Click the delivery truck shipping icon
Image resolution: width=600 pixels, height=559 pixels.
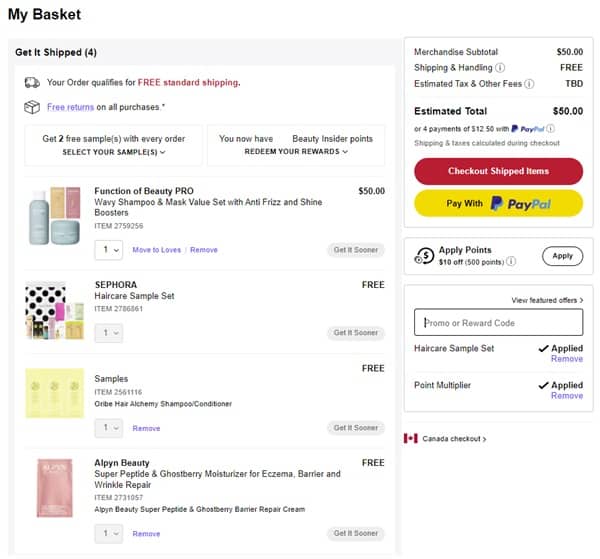pos(32,83)
